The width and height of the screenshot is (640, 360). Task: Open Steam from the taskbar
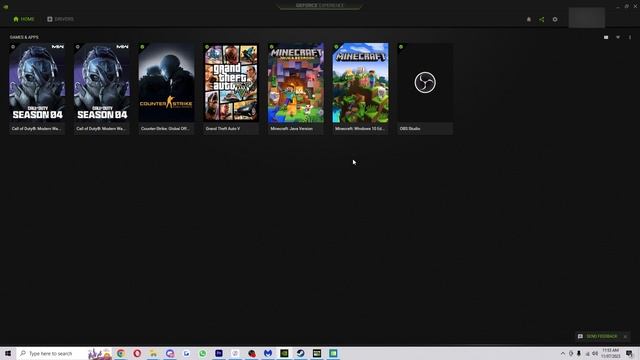click(x=300, y=353)
